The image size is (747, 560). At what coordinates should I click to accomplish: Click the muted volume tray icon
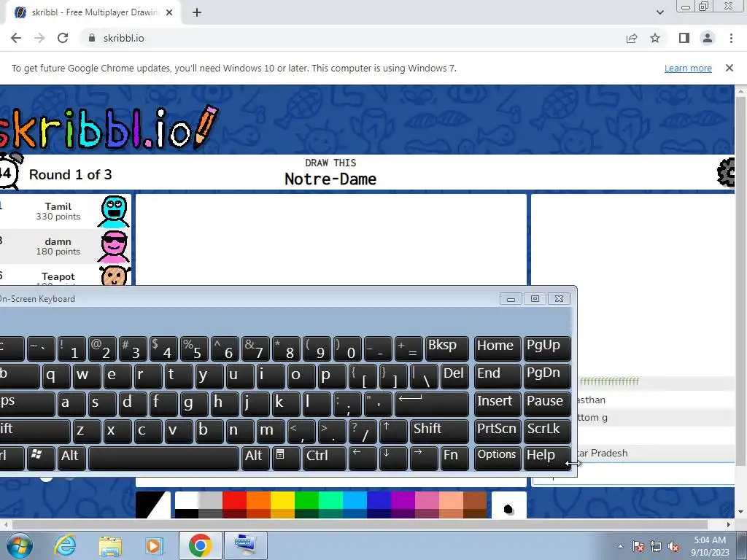click(x=673, y=547)
